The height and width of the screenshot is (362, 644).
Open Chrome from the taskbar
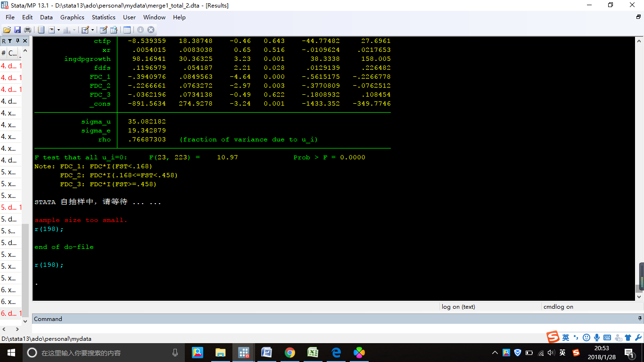click(x=289, y=353)
